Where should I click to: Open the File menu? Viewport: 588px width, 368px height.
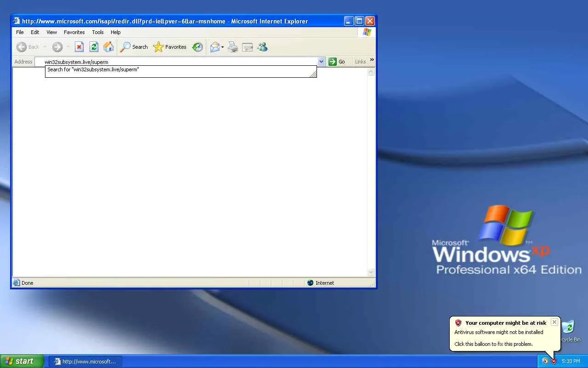point(20,32)
